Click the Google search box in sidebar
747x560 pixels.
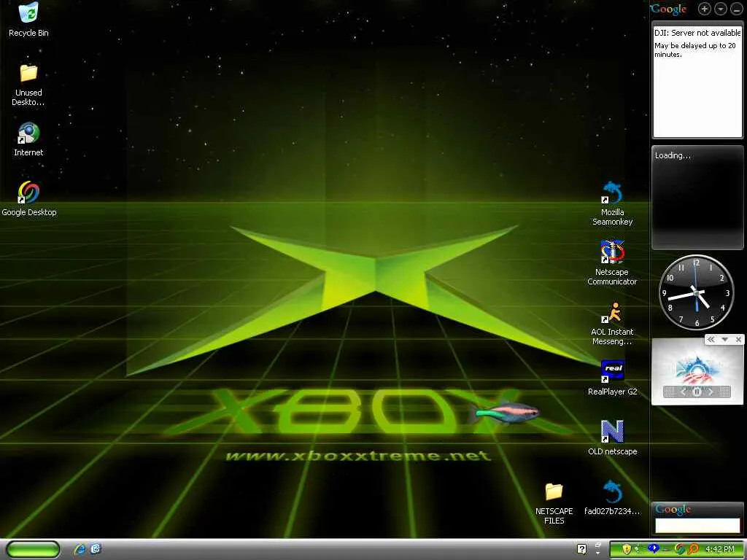coord(697,525)
